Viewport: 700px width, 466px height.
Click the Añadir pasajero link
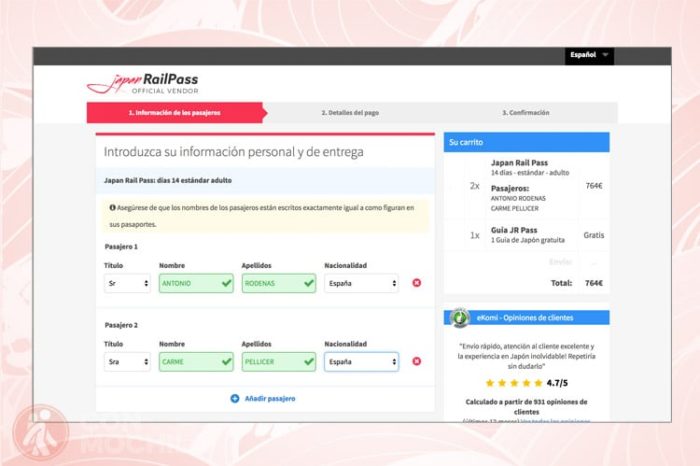point(270,399)
